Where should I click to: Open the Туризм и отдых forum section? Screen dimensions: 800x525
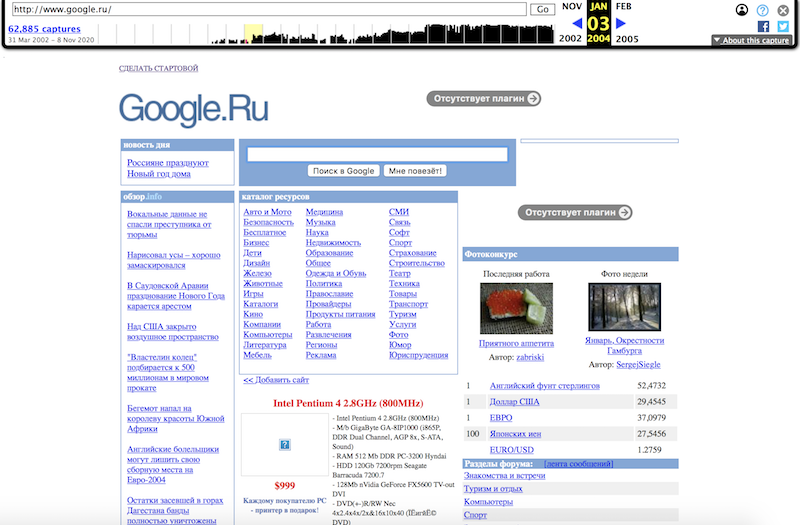click(x=493, y=489)
